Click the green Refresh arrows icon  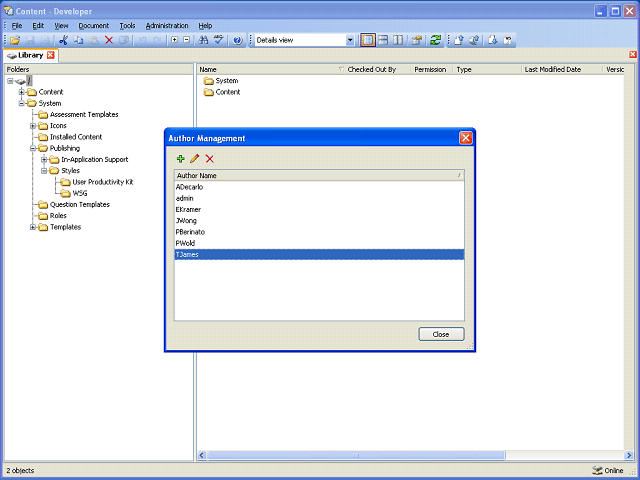coord(436,40)
